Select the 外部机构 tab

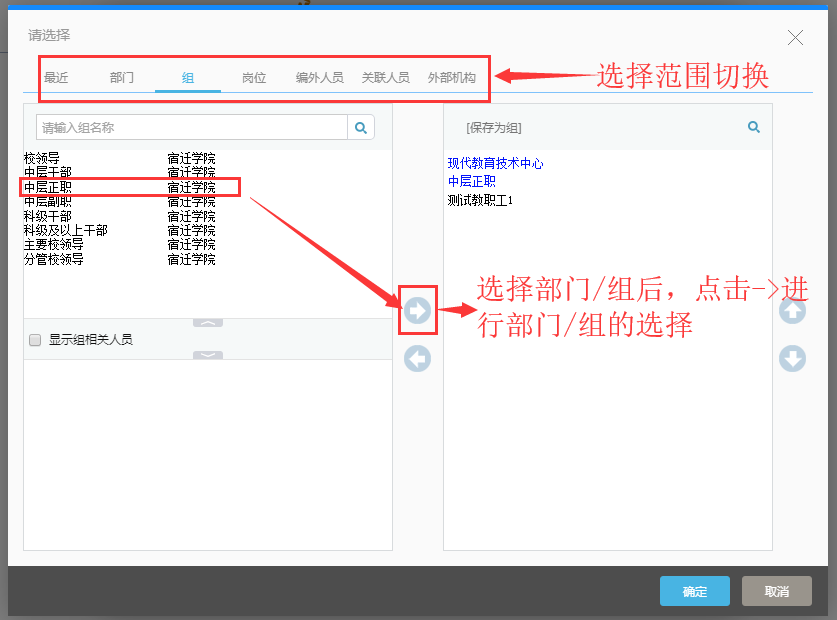click(452, 78)
